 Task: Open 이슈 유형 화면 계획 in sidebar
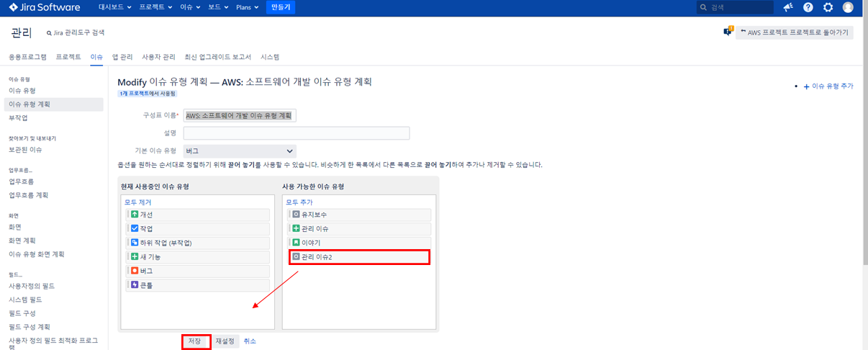(37, 254)
